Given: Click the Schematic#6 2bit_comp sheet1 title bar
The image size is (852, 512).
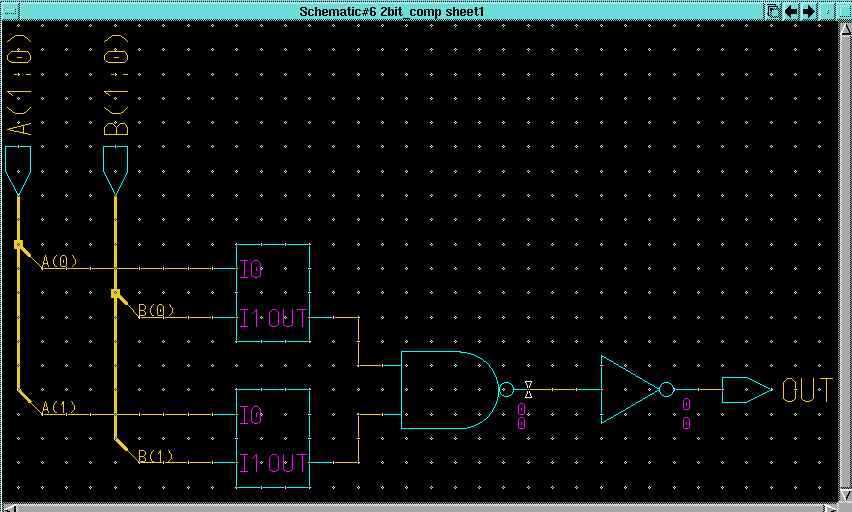Looking at the screenshot, I should [x=391, y=11].
